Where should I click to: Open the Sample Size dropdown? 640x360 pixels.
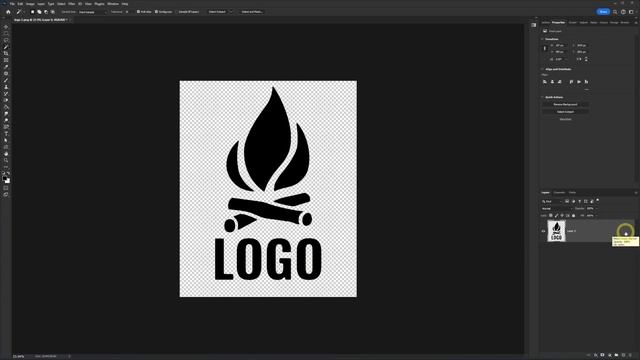tap(92, 12)
